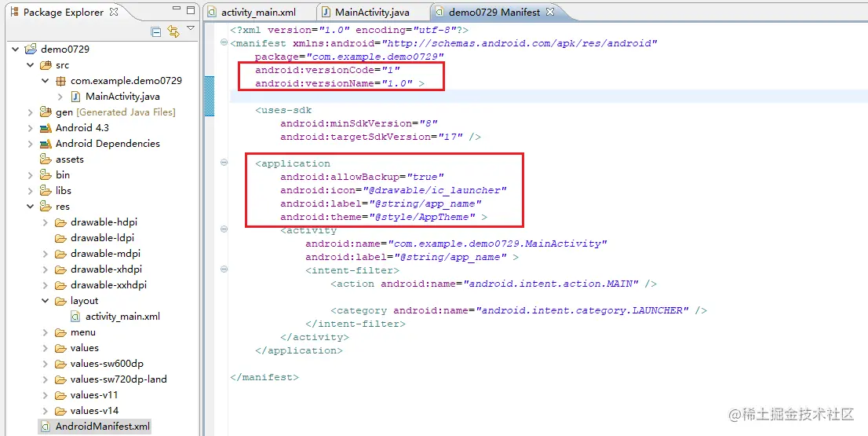Click the menu folder icon
This screenshot has height=436, width=868.
(x=61, y=332)
